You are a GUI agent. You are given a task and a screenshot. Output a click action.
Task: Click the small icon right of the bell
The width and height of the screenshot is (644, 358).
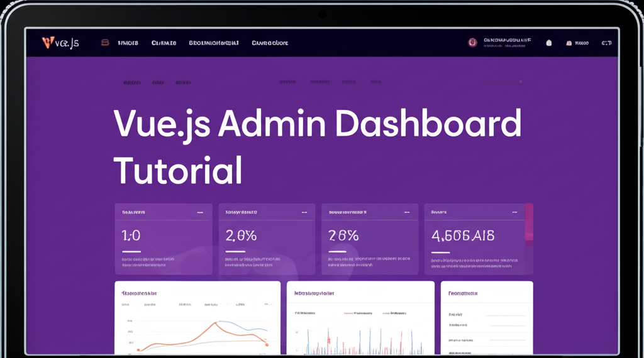tap(569, 43)
